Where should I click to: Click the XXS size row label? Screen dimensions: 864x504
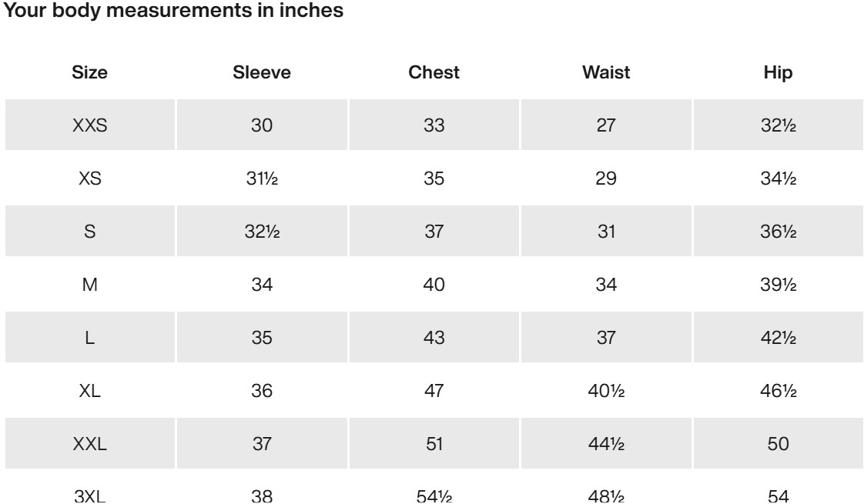pyautogui.click(x=90, y=125)
